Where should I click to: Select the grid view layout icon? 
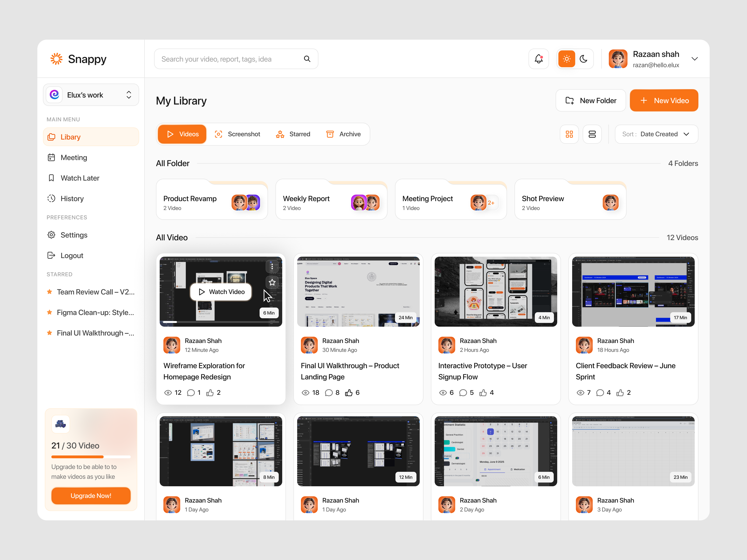point(569,134)
